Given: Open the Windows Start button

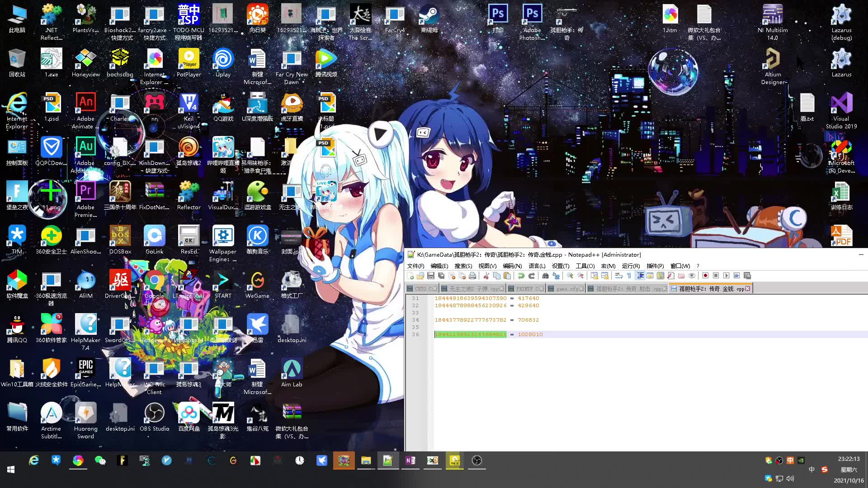Looking at the screenshot, I should coord(11,469).
